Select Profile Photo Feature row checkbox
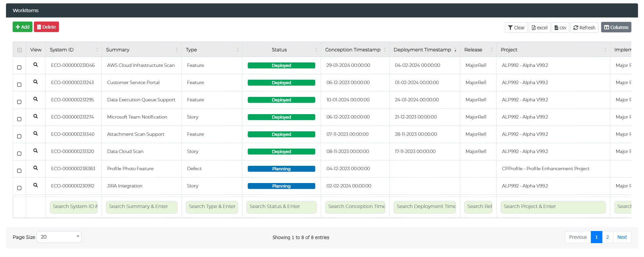 pos(19,171)
